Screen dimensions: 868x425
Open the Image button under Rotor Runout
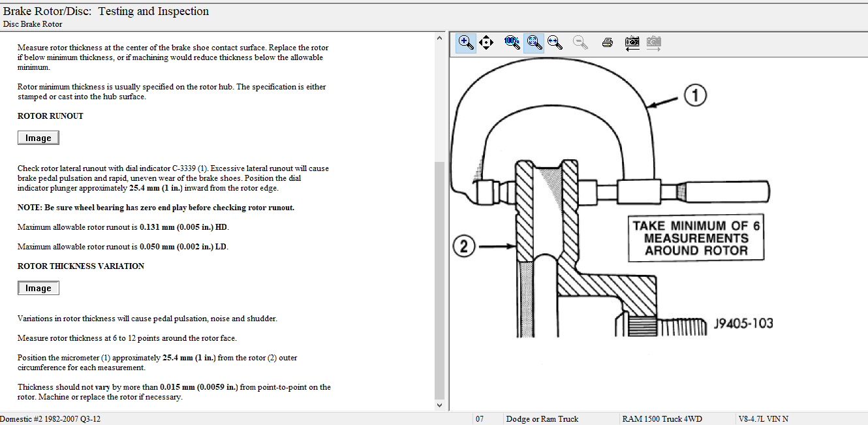point(39,138)
